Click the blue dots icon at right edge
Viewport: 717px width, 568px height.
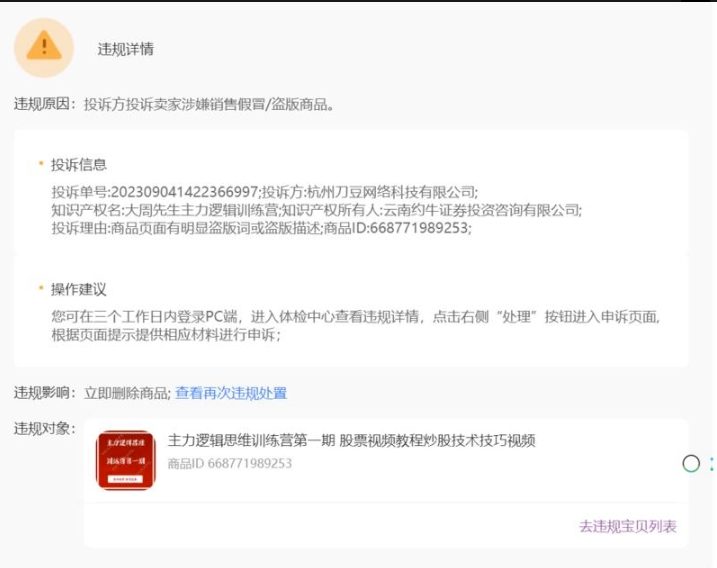(x=711, y=463)
